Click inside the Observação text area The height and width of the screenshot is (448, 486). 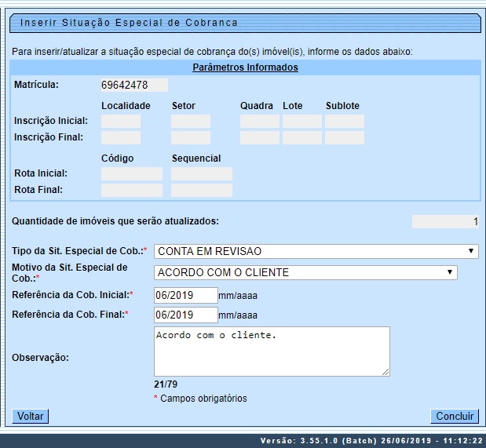(272, 351)
